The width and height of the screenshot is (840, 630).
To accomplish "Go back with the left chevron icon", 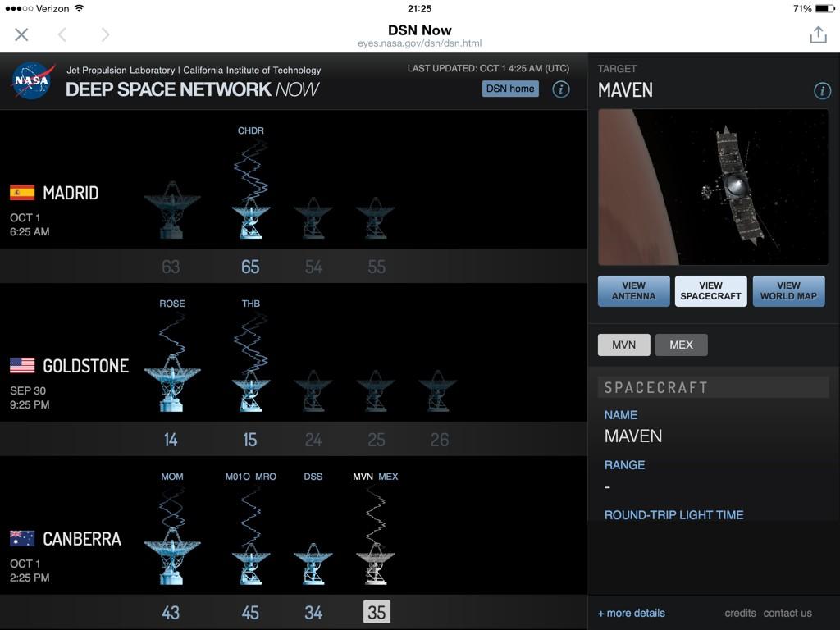I will tap(62, 34).
